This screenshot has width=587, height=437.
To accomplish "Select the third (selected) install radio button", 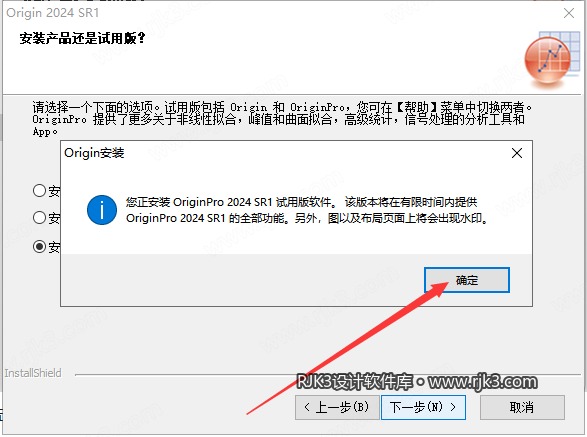I will [39, 246].
